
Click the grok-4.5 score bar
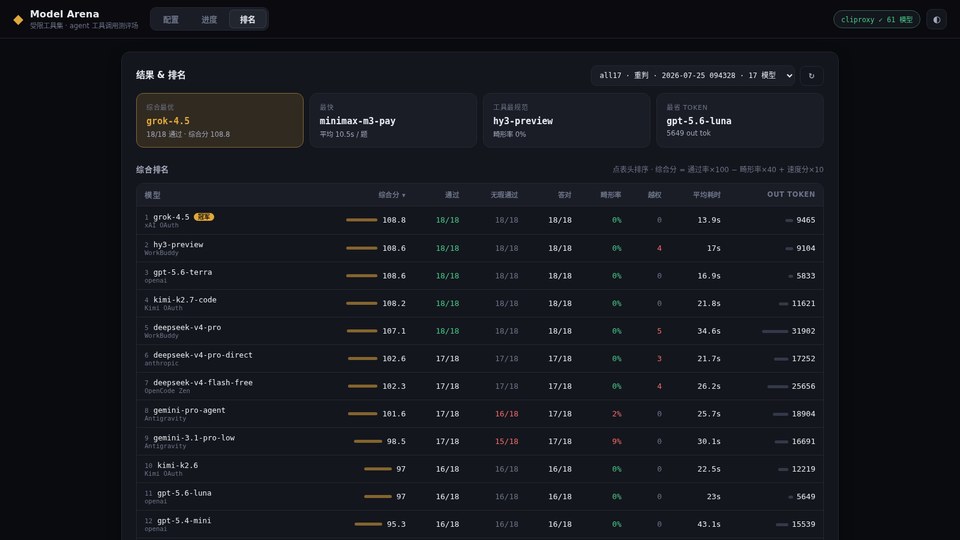point(362,220)
